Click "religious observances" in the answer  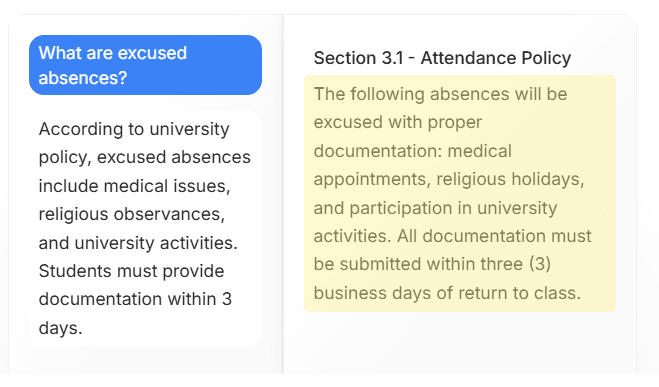tap(132, 214)
